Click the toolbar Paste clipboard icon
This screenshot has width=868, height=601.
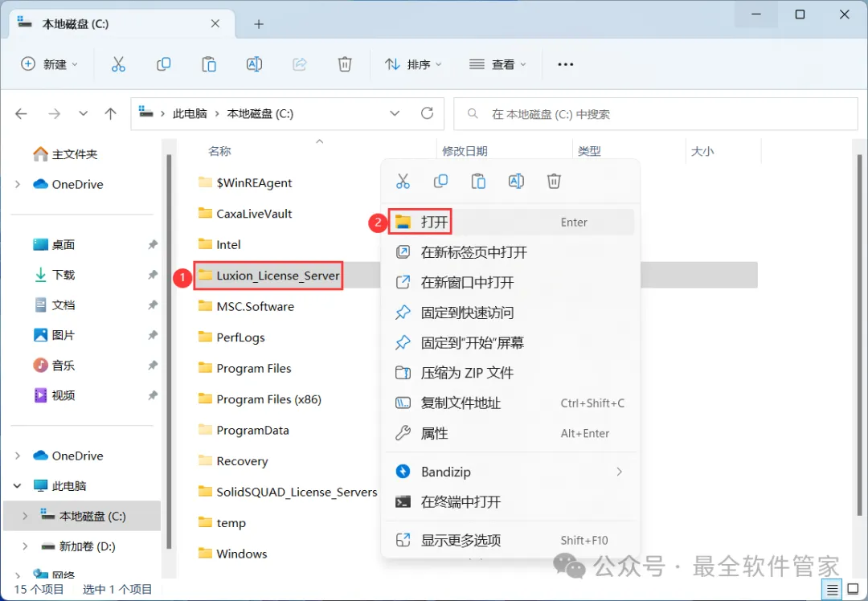click(x=209, y=64)
